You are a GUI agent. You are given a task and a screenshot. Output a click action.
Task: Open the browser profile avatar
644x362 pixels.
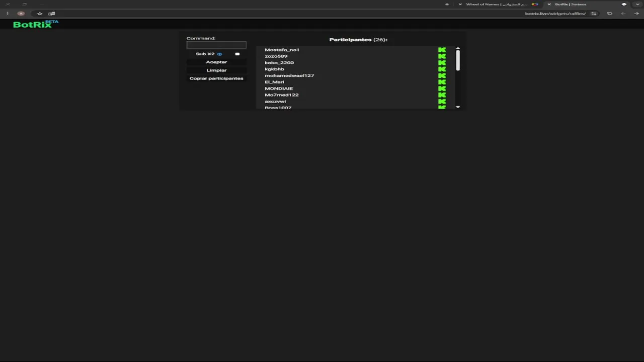21,14
